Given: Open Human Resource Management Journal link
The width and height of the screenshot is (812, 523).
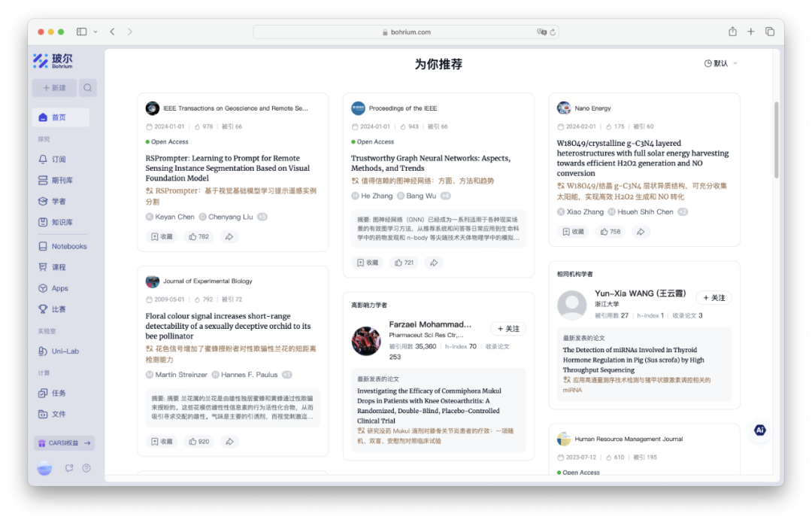Looking at the screenshot, I should pos(629,439).
